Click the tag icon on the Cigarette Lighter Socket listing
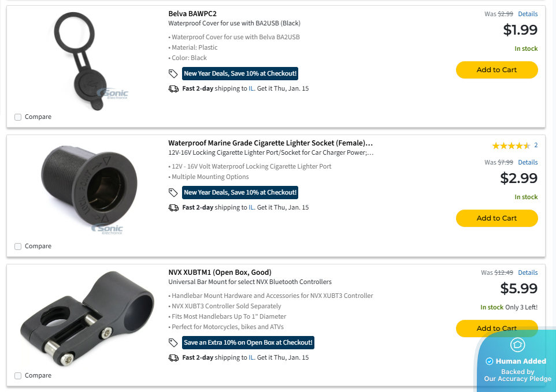The height and width of the screenshot is (392, 556). click(x=173, y=192)
